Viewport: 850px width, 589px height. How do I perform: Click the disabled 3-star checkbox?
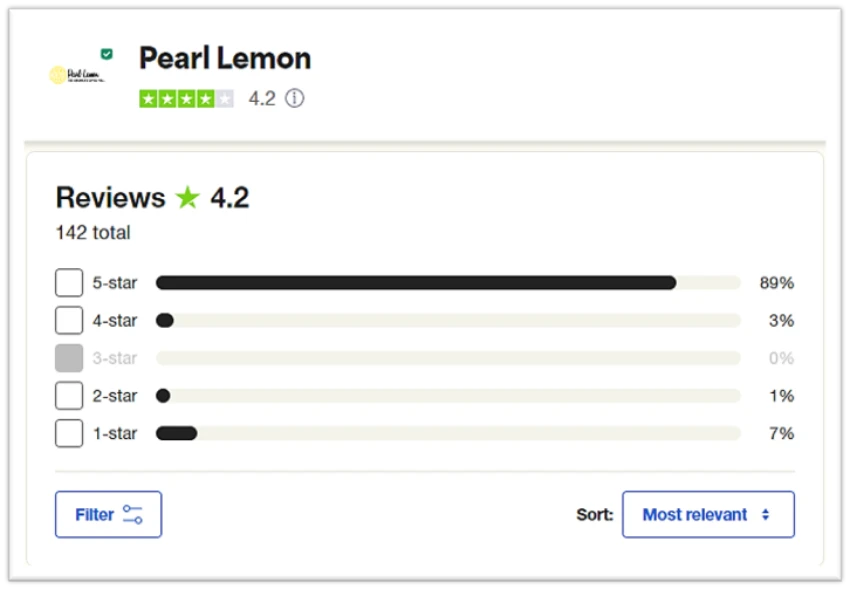68,357
